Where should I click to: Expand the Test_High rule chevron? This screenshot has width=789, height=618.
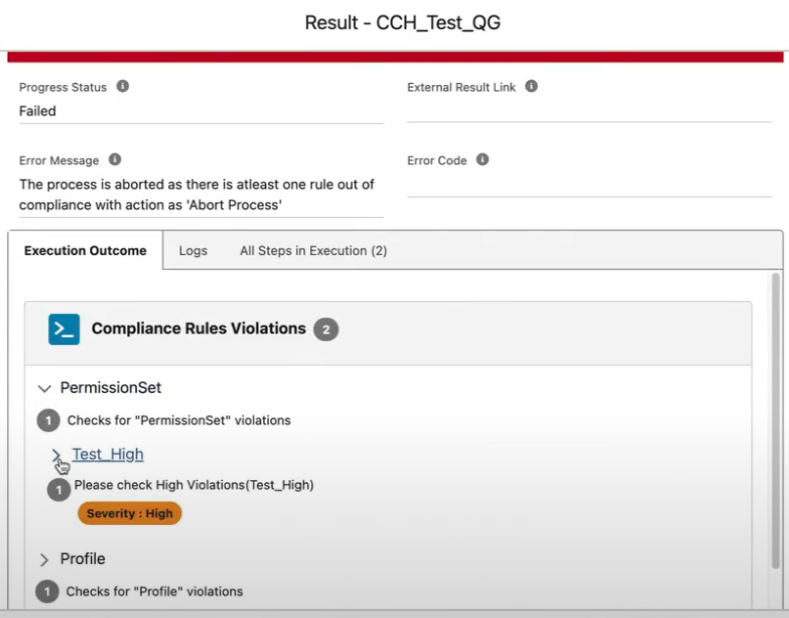tap(56, 454)
